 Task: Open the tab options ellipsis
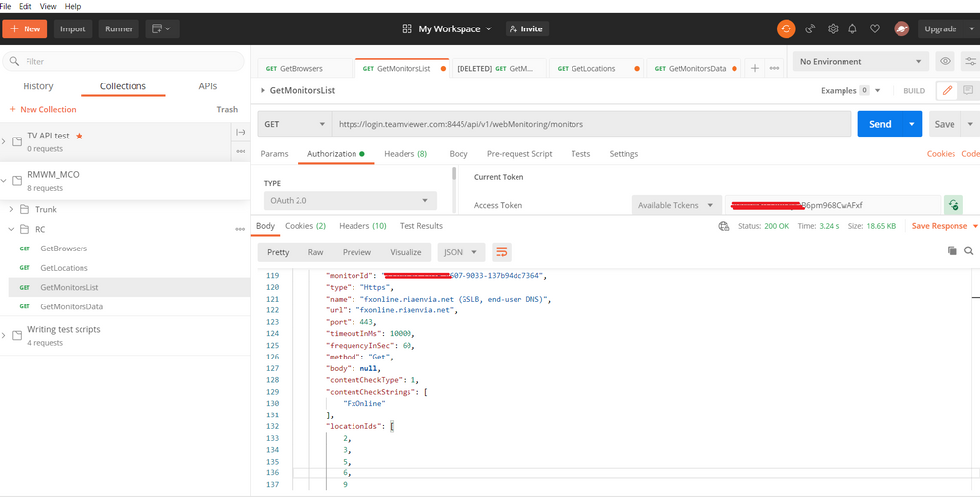(x=774, y=68)
